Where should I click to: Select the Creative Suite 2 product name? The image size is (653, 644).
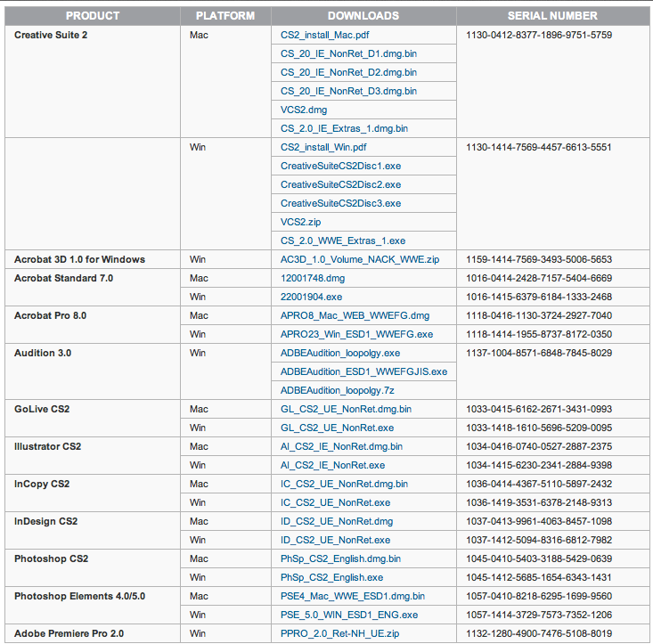pos(51,36)
